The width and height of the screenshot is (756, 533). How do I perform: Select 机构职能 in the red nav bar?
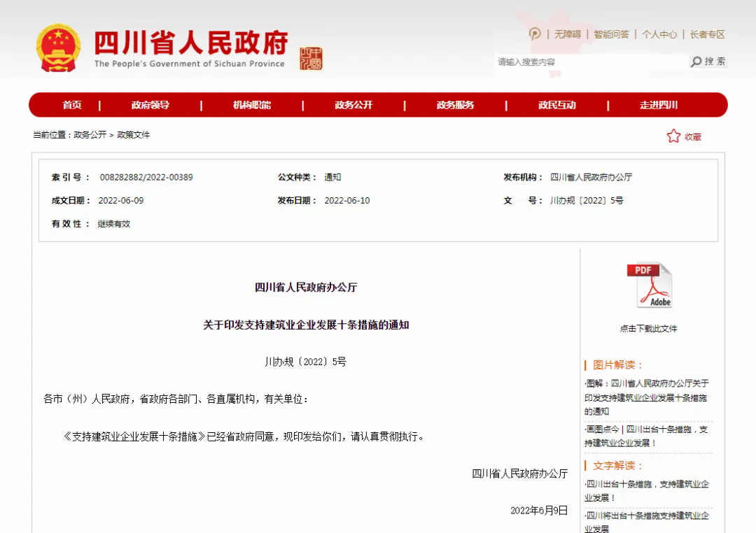(252, 105)
